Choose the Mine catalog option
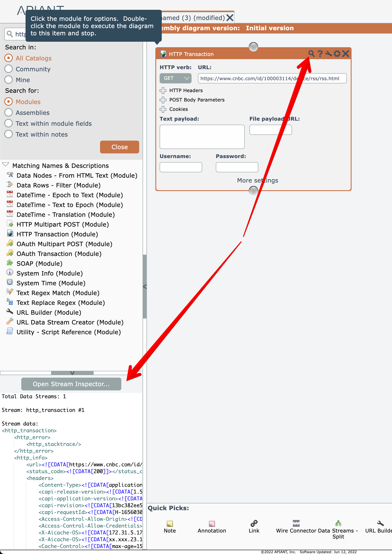 9,80
